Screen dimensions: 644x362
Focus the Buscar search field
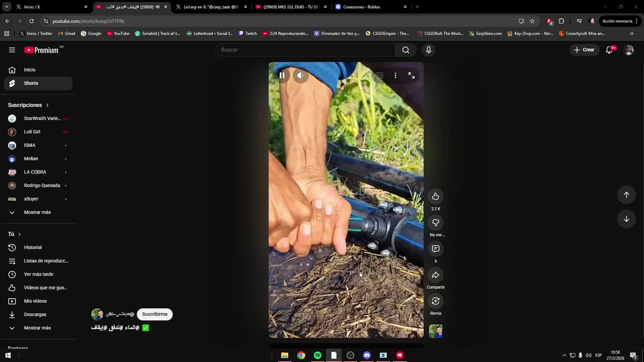[x=305, y=50]
